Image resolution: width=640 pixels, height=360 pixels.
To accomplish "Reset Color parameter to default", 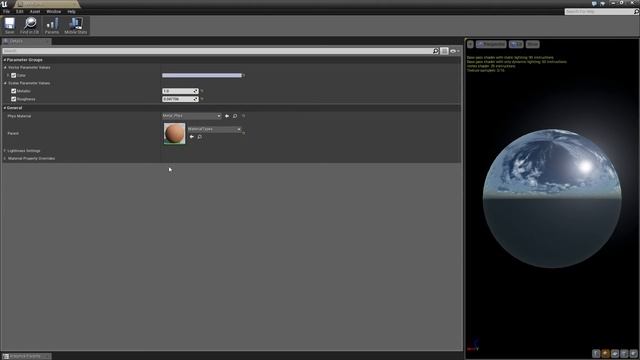I will pos(244,76).
